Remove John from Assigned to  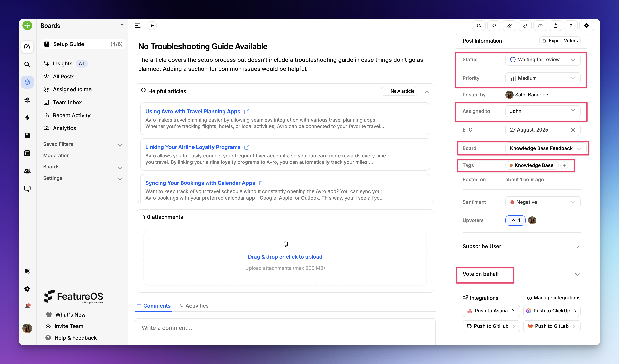coord(573,111)
